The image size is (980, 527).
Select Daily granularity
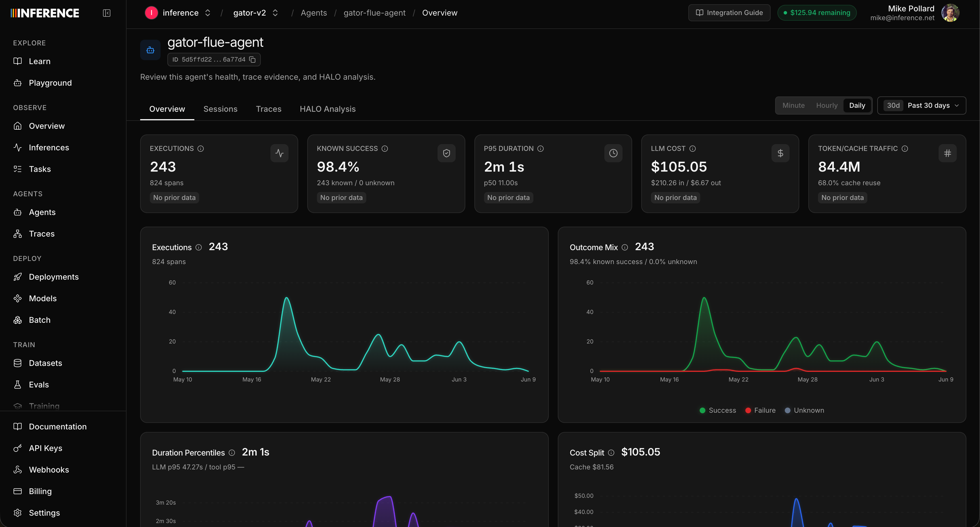857,106
